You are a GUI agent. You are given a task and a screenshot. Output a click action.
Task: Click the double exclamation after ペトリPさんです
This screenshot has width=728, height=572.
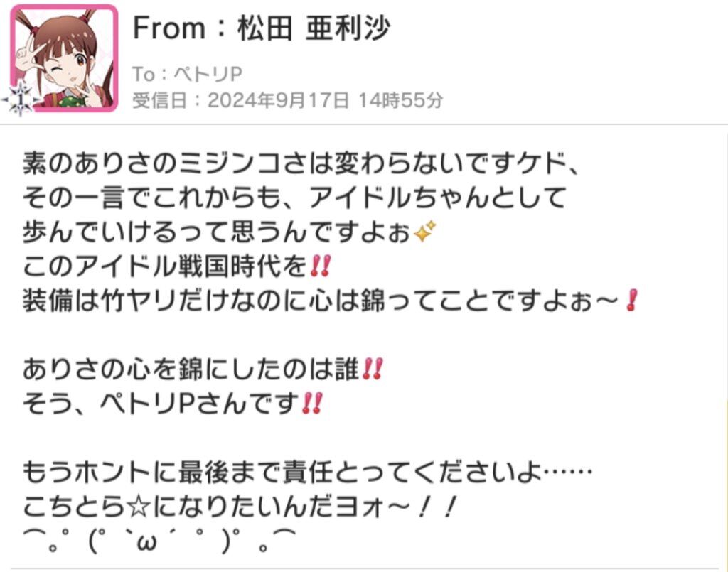311,403
